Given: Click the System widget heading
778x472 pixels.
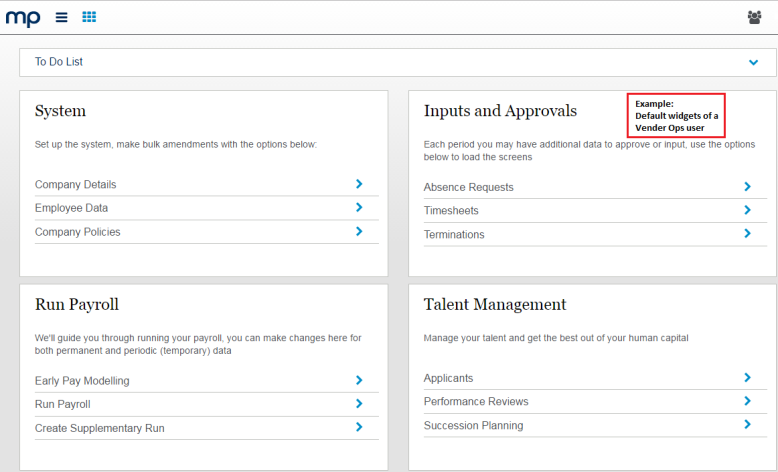Looking at the screenshot, I should pos(60,111).
